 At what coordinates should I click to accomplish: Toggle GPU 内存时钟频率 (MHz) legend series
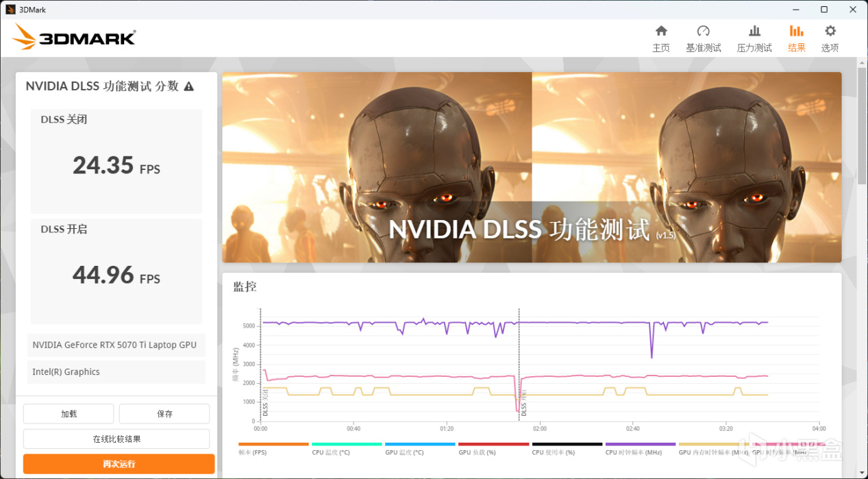[x=714, y=448]
